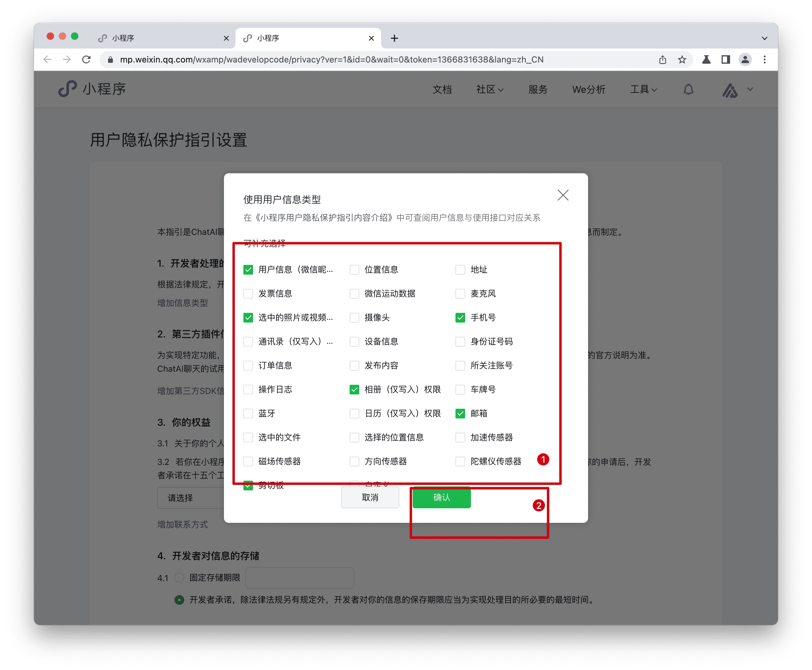Open the We分析 menu item
Viewport: 812px width, 670px height.
(x=588, y=89)
